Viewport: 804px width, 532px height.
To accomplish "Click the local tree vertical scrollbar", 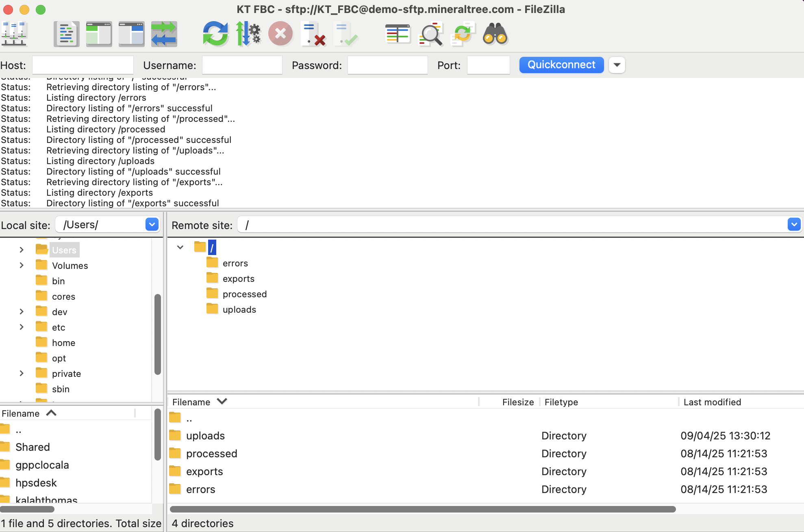I will [158, 335].
